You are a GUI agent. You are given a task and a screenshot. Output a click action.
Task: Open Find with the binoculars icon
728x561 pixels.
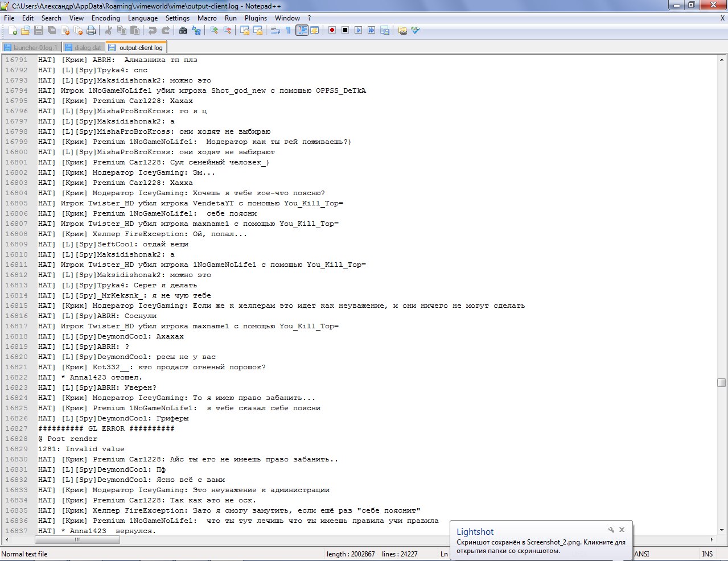[x=183, y=31]
